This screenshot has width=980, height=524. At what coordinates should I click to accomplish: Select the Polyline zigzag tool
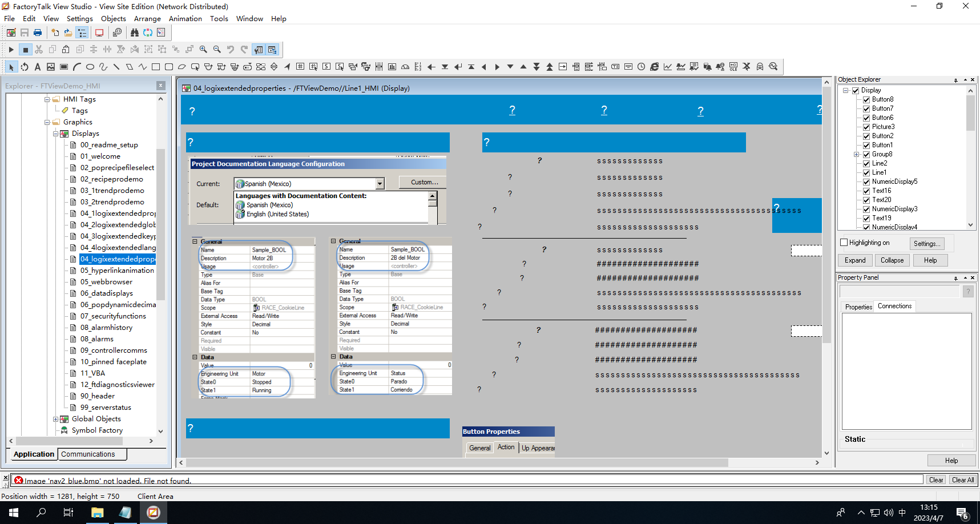coord(143,67)
